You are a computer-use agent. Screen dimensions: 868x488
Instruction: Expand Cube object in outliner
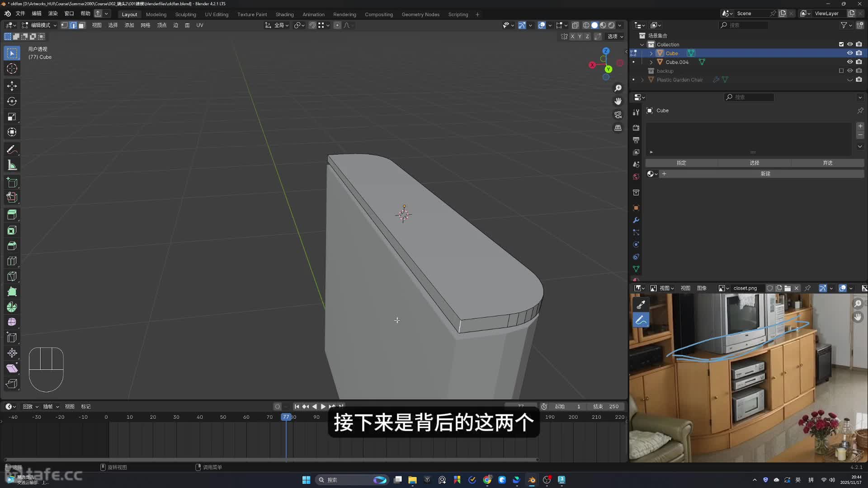(x=651, y=53)
